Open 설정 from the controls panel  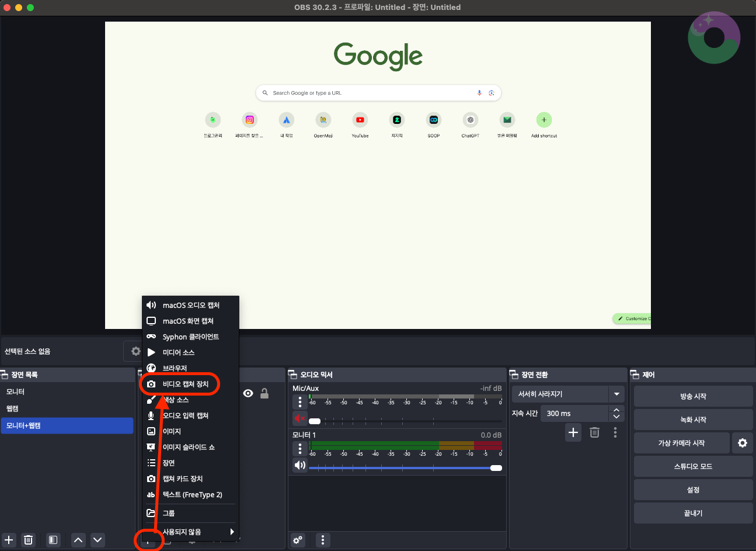[693, 490]
